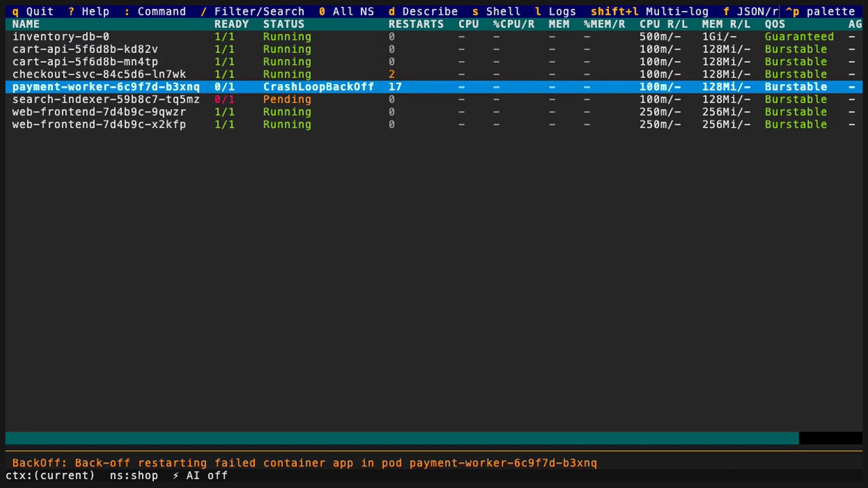Switch to All NS view
Viewport: 868px width, 488px height.
pyautogui.click(x=347, y=12)
